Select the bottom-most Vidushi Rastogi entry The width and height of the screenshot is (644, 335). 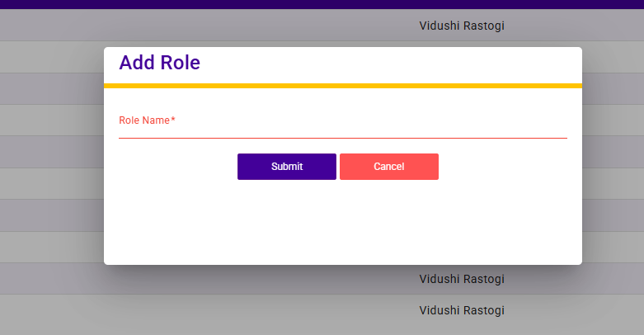(x=461, y=310)
